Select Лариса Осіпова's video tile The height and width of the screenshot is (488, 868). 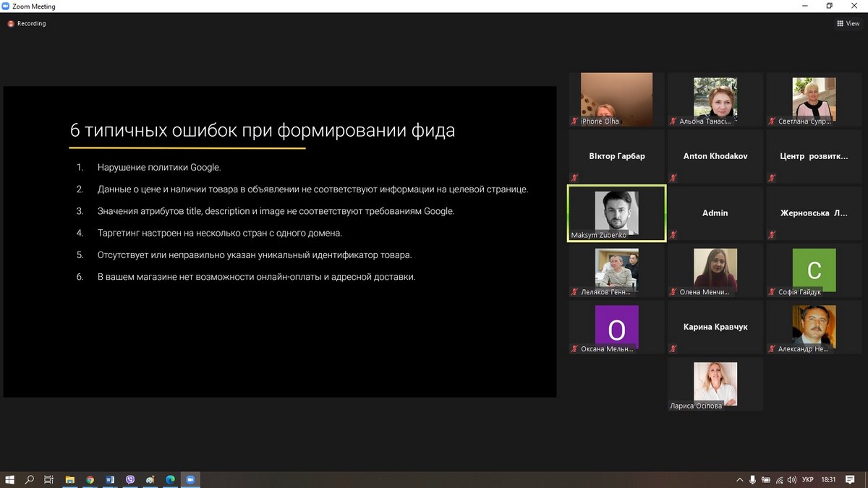coord(715,384)
